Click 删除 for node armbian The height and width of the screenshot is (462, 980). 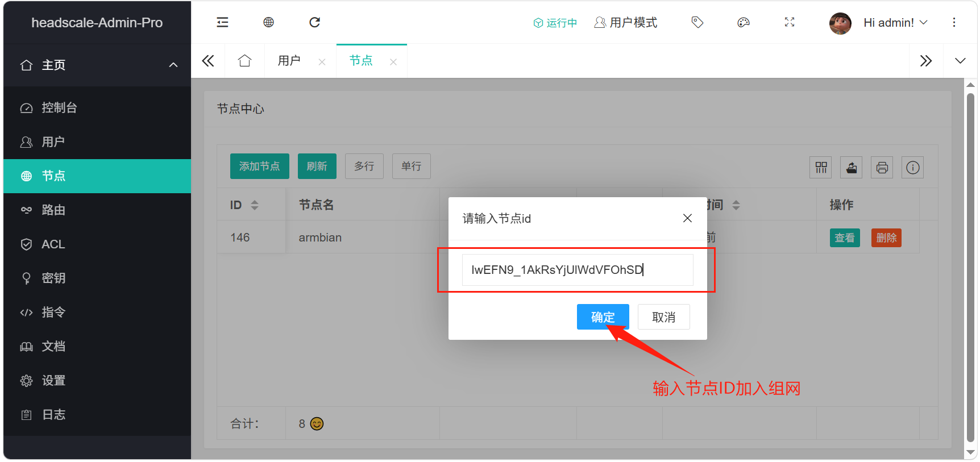[886, 238]
